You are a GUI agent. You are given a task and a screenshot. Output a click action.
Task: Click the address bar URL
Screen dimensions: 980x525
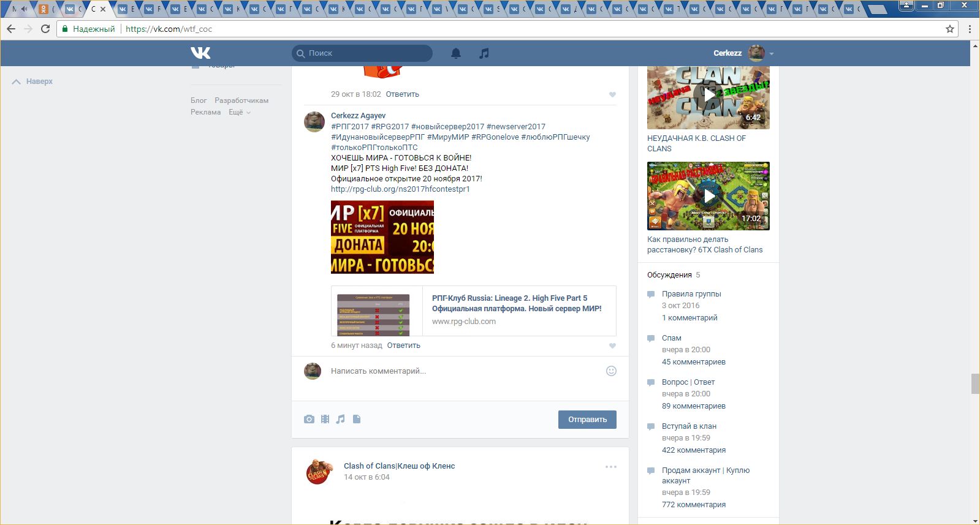point(169,29)
